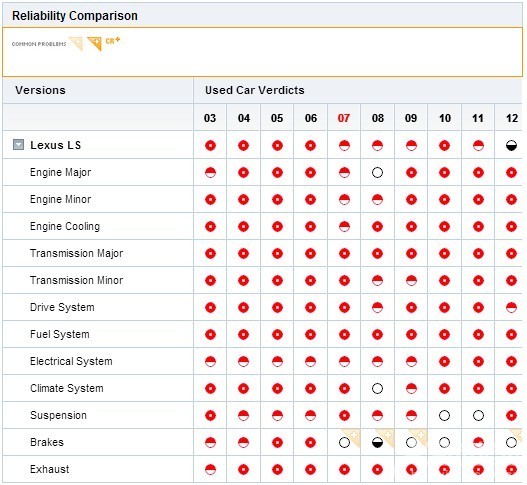
Task: Select the 08 model year column header
Action: tap(377, 118)
